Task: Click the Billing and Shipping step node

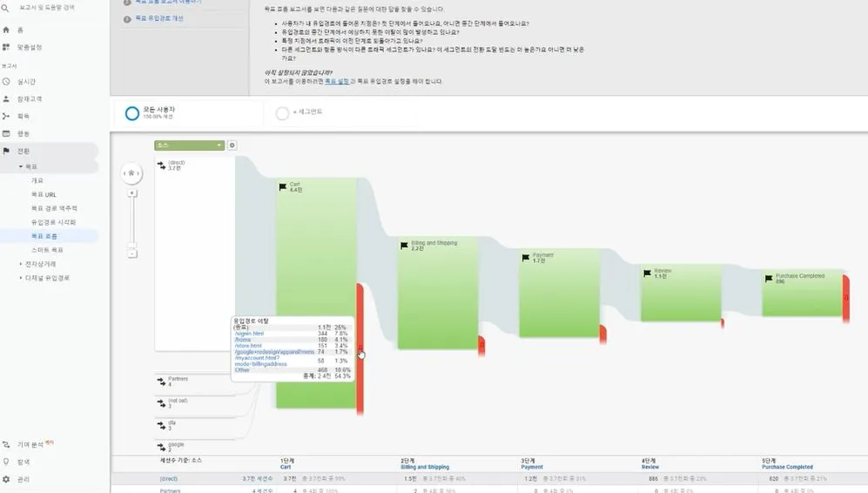Action: pos(437,293)
